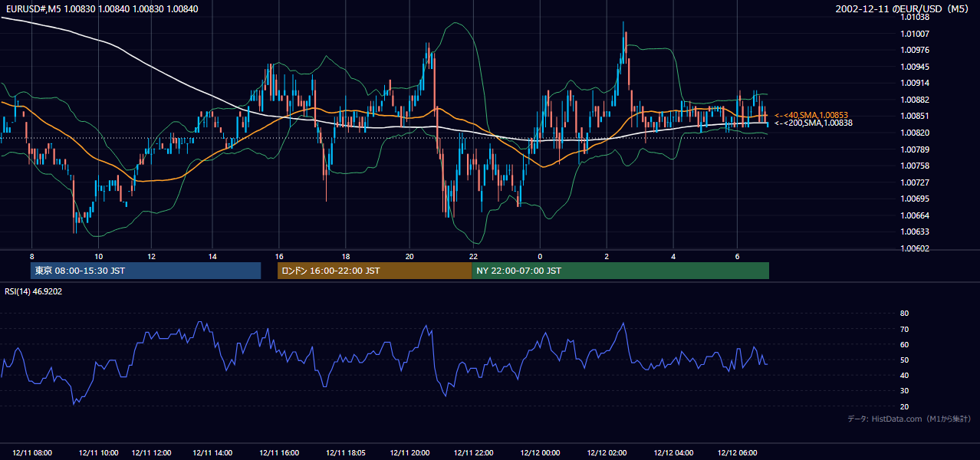980x460 pixels.
Task: Click RSI scale level 80
Action: [x=904, y=314]
